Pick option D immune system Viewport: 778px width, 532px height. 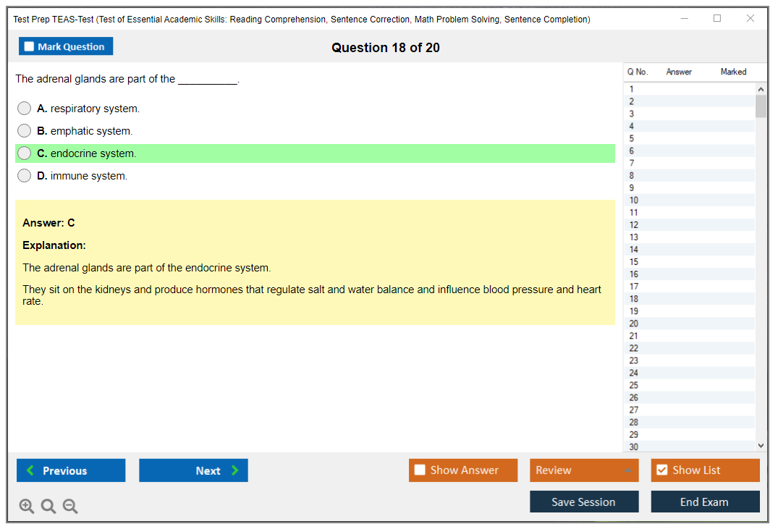coord(25,176)
